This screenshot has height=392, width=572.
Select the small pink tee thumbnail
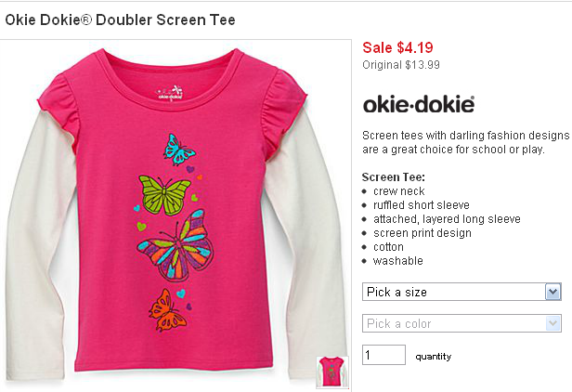click(x=332, y=372)
